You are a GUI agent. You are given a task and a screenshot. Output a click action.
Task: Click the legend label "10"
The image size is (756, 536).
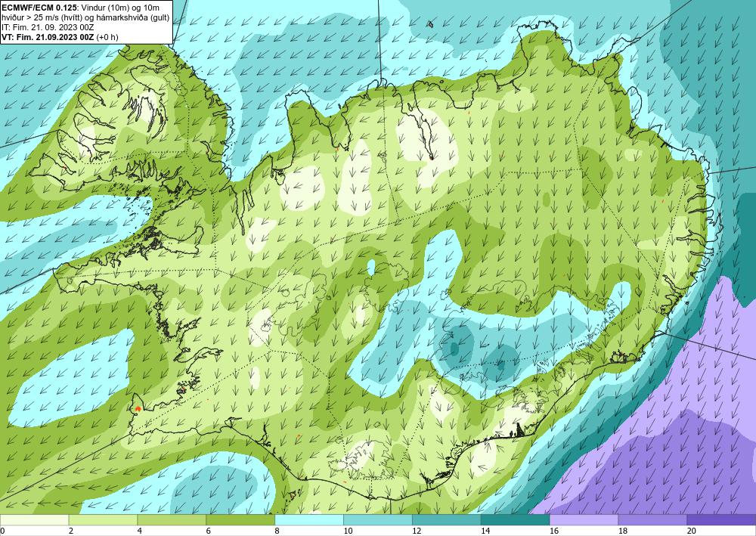348,531
